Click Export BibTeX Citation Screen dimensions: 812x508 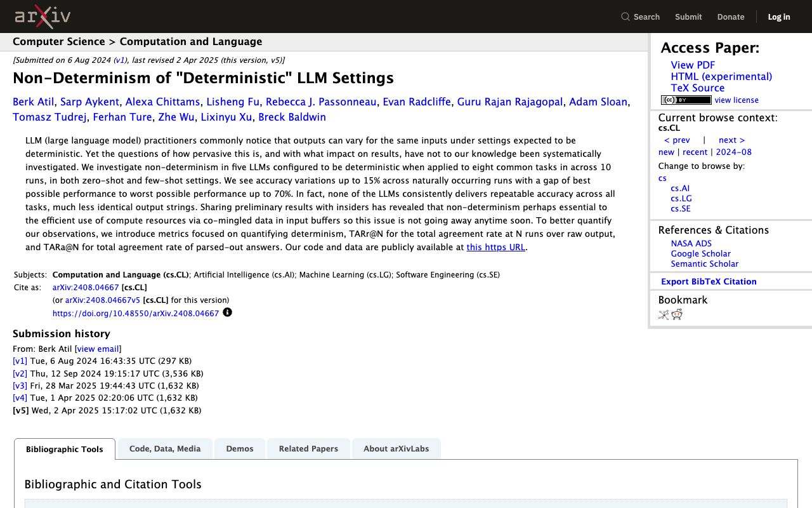(709, 281)
